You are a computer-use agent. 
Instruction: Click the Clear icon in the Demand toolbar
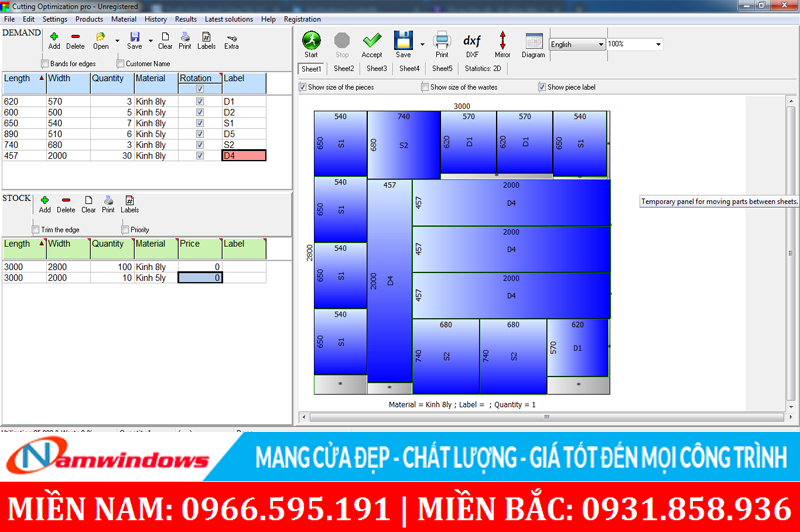point(165,37)
